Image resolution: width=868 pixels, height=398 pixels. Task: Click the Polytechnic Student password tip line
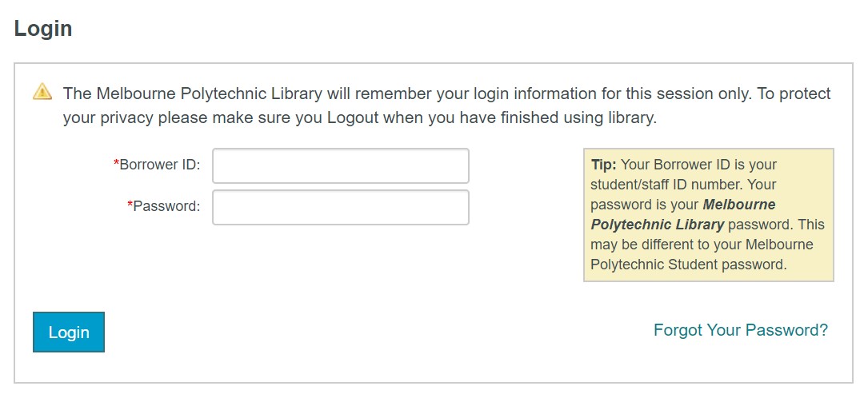click(689, 265)
